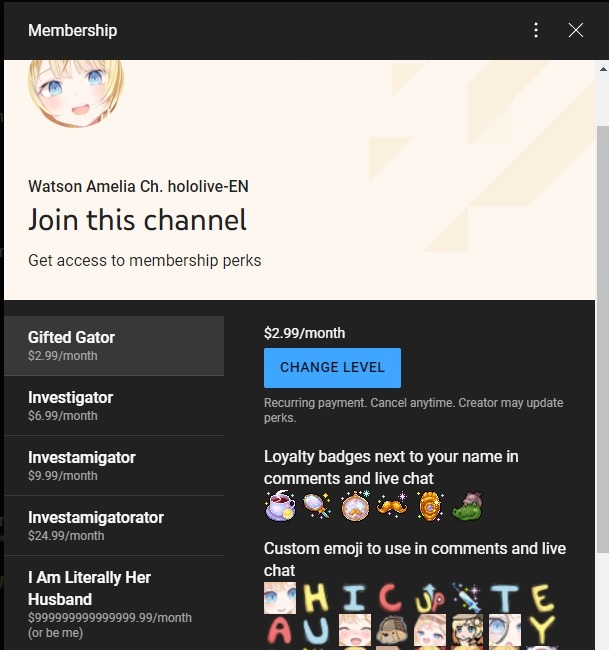Click the blue U letter emoji
Screen dimensions: 609x650
click(317, 630)
